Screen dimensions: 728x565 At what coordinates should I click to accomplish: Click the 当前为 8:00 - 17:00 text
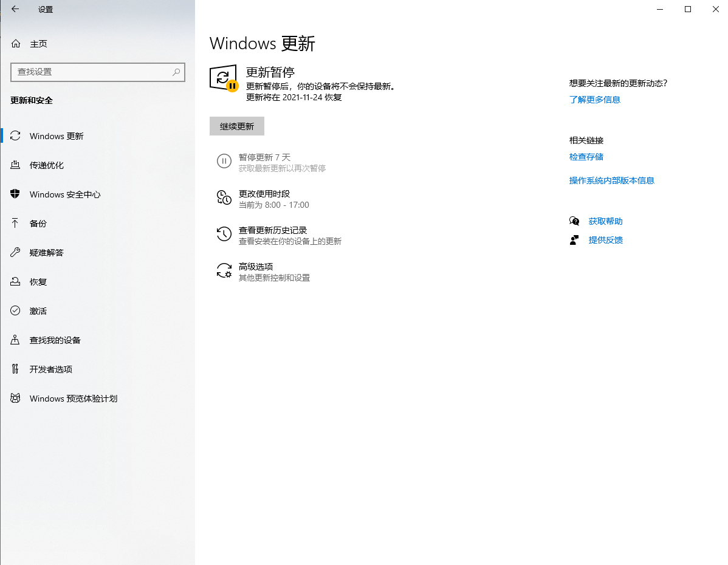click(274, 205)
